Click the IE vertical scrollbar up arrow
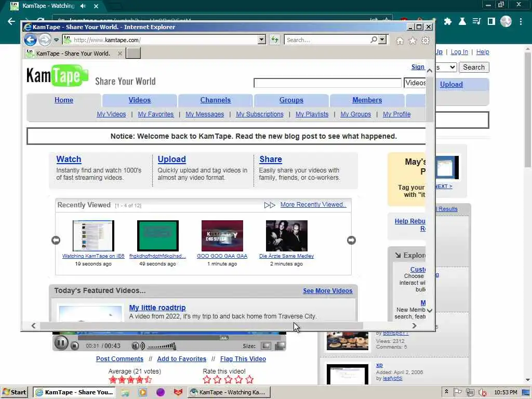The image size is (532, 399). pos(430,71)
